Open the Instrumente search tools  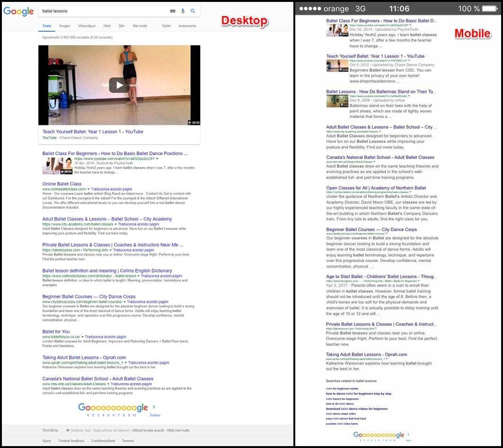coord(187,26)
